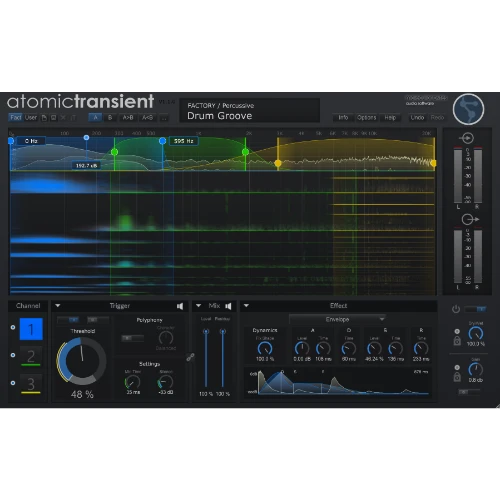Click the save preset icon in the preset toolbar
This screenshot has height=500, width=500.
[x=53, y=118]
